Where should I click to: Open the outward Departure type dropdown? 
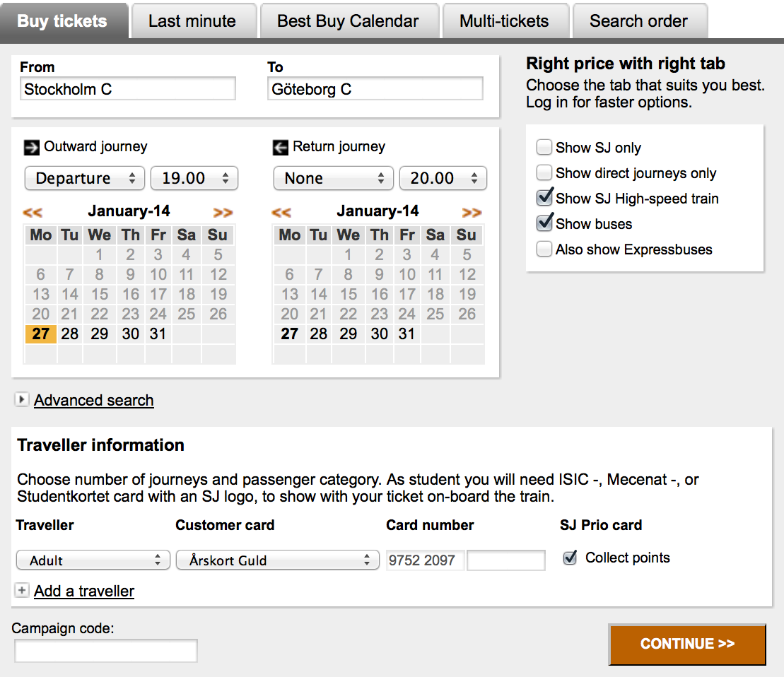[85, 178]
